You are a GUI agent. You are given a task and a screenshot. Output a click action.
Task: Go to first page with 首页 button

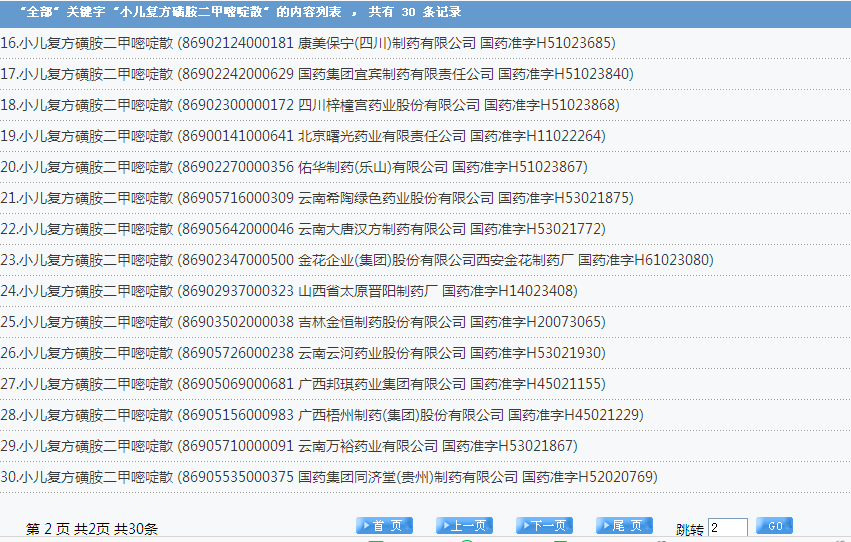384,526
